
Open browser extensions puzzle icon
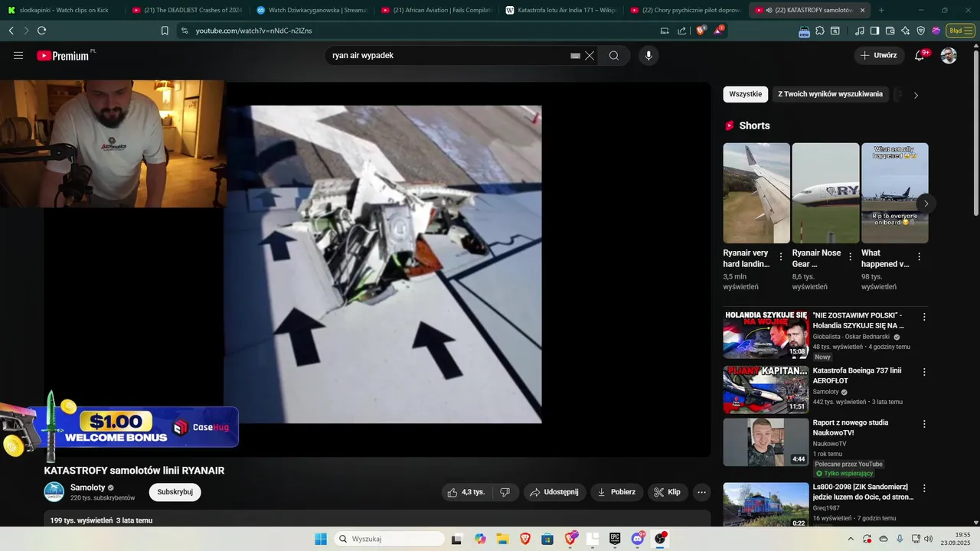(x=820, y=31)
